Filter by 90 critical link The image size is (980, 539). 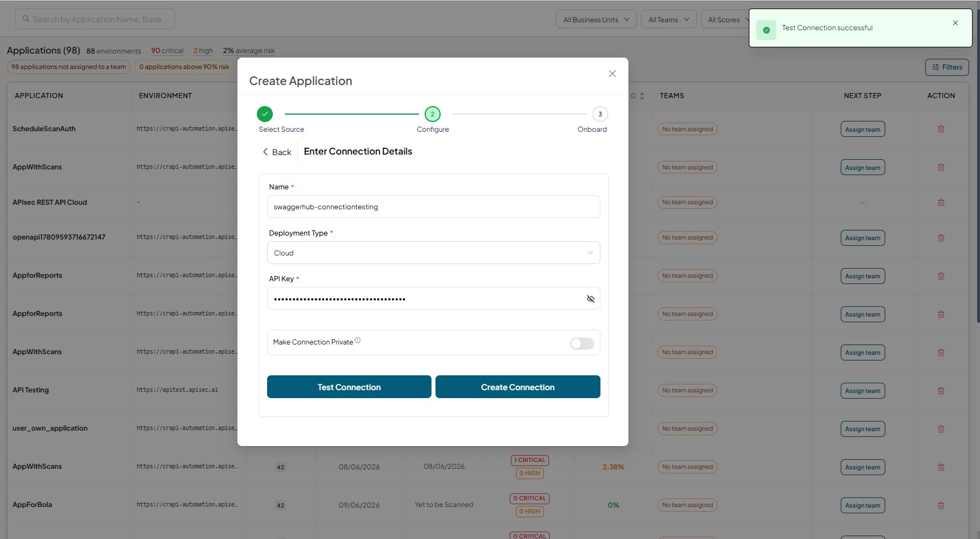click(167, 51)
